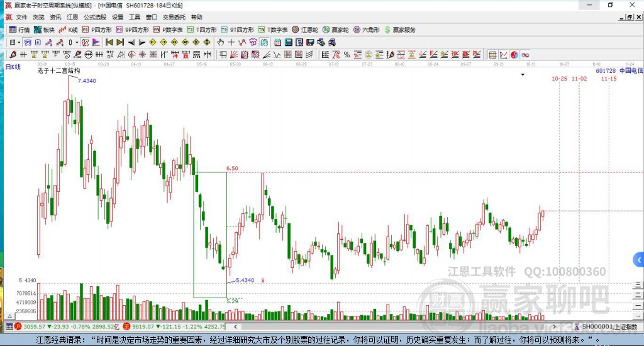Click the blue side-panel collapse arrow button
Image resolution: width=644 pixels, height=346 pixels.
[639, 260]
